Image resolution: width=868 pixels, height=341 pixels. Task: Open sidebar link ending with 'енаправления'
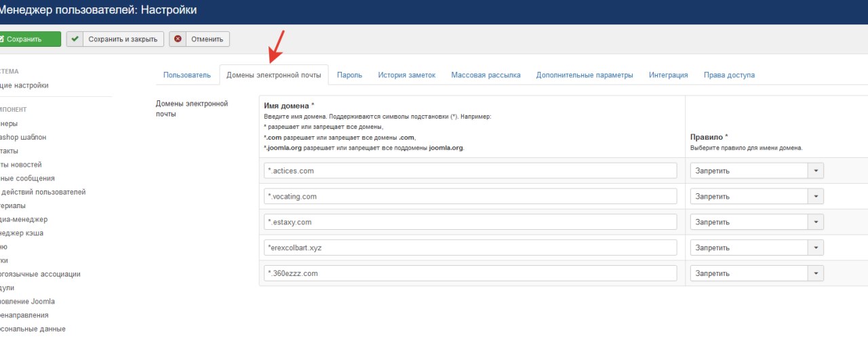24,315
